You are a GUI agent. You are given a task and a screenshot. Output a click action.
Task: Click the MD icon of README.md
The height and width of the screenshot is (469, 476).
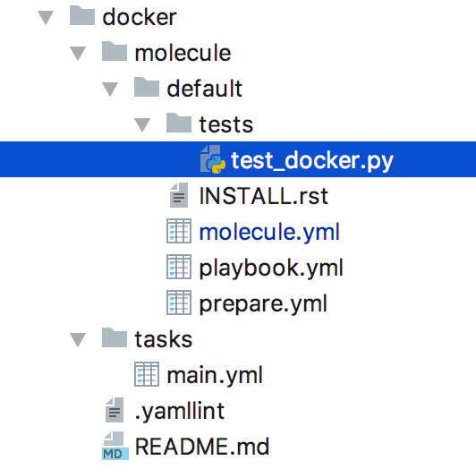point(115,446)
